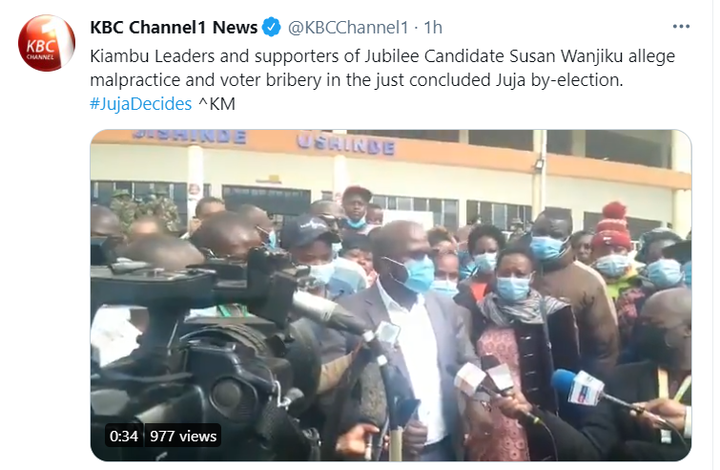The image size is (720, 470).
Task: Open the KBC Channel1 News display name
Action: (x=174, y=28)
